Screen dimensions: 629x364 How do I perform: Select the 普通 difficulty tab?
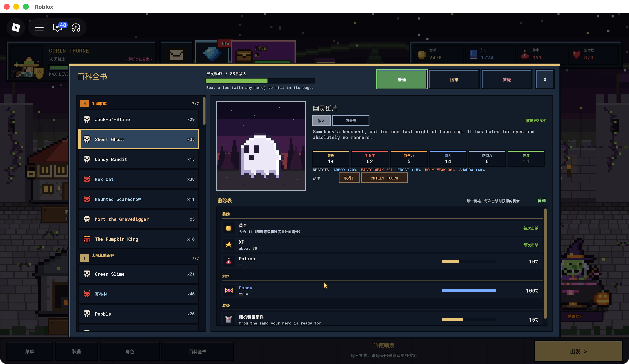pyautogui.click(x=402, y=79)
